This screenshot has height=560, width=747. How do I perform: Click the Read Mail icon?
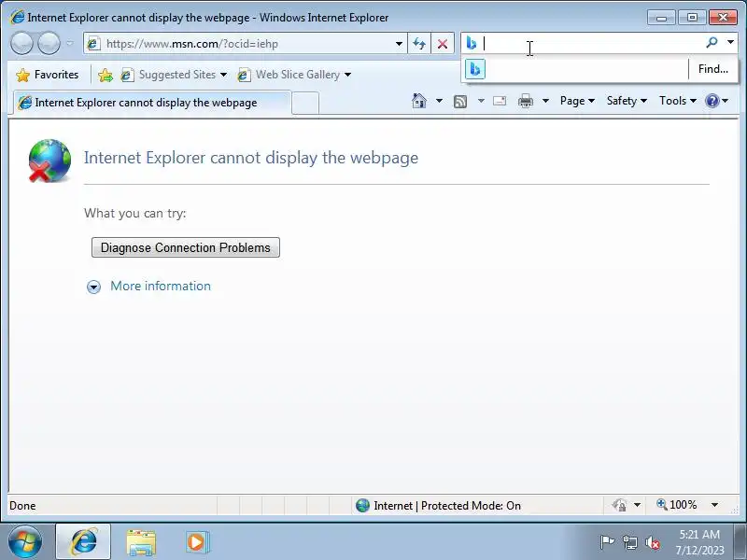tap(500, 101)
